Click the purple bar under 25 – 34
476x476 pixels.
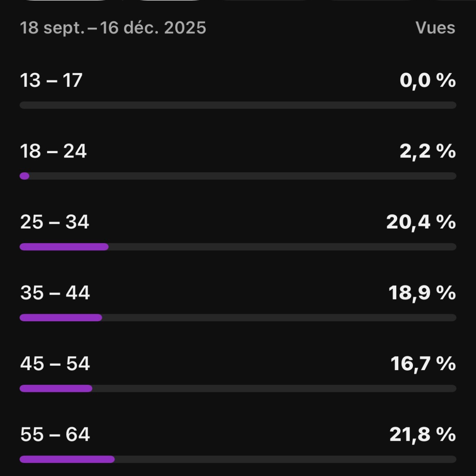[x=64, y=247]
